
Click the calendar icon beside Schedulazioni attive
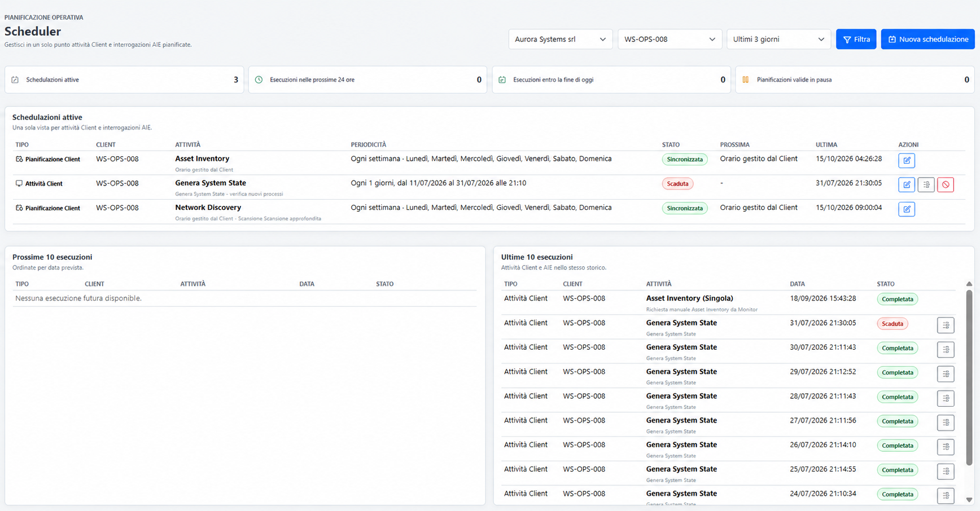pos(15,80)
